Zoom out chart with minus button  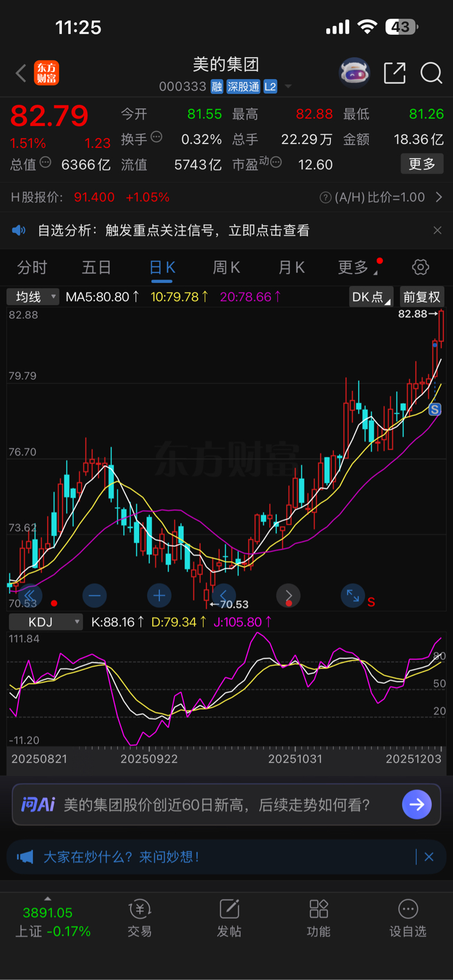(x=94, y=596)
